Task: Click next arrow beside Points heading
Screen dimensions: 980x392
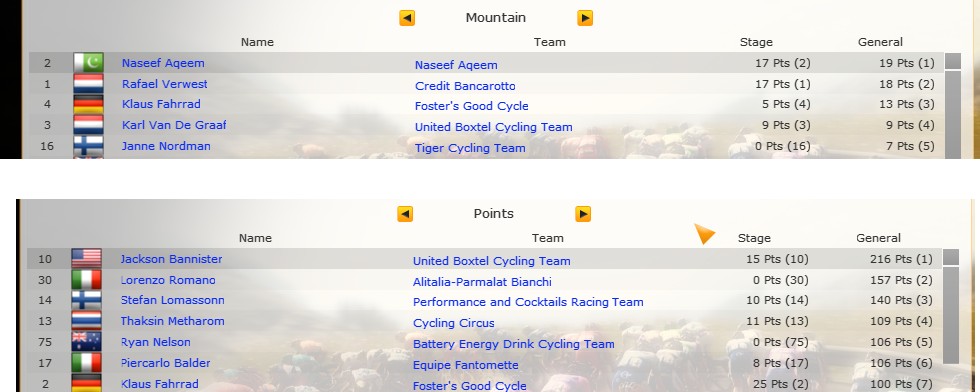Action: (x=583, y=214)
